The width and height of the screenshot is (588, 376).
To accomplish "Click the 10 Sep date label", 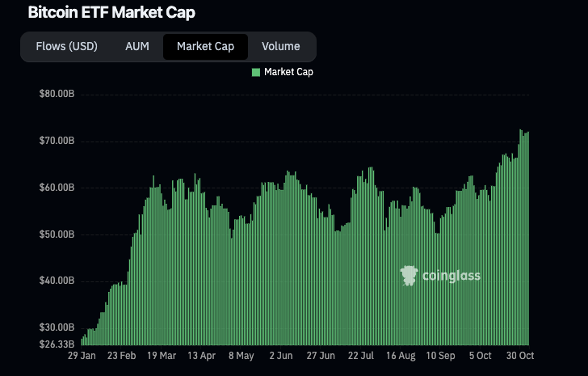I will click(x=440, y=355).
